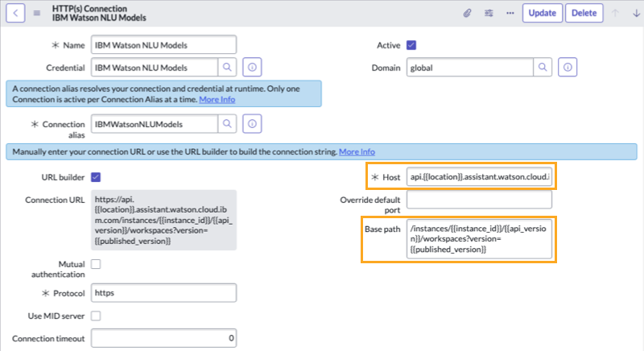
Task: Edit the Name input field
Action: tap(163, 45)
